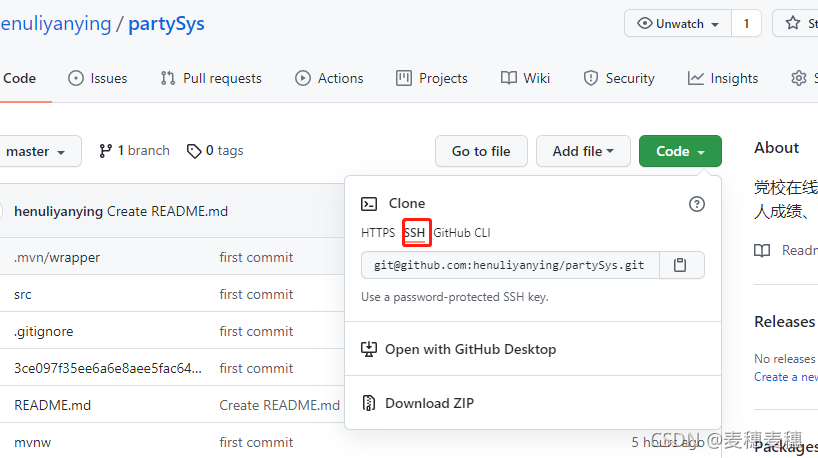This screenshot has width=818, height=458.
Task: Open first commit message for .gitignore row
Action: (256, 331)
